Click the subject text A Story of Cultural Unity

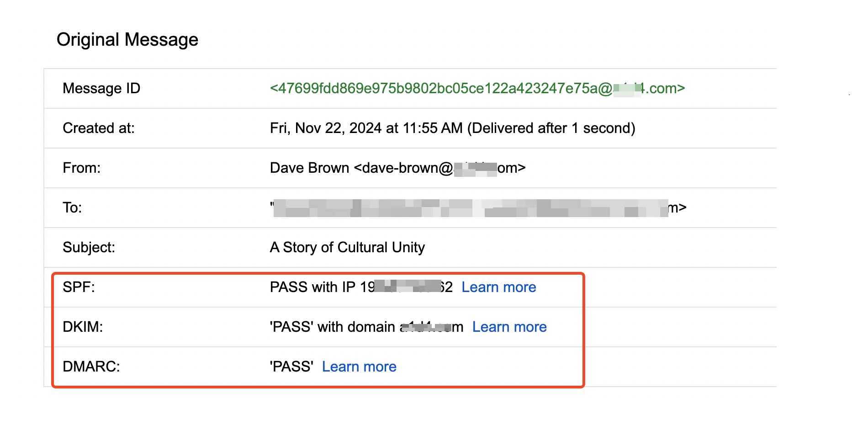347,247
